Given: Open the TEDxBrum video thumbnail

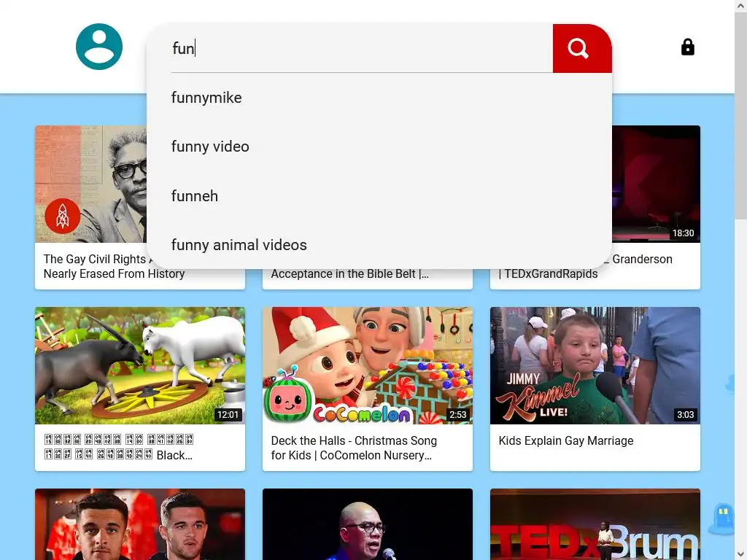Looking at the screenshot, I should coord(595,524).
